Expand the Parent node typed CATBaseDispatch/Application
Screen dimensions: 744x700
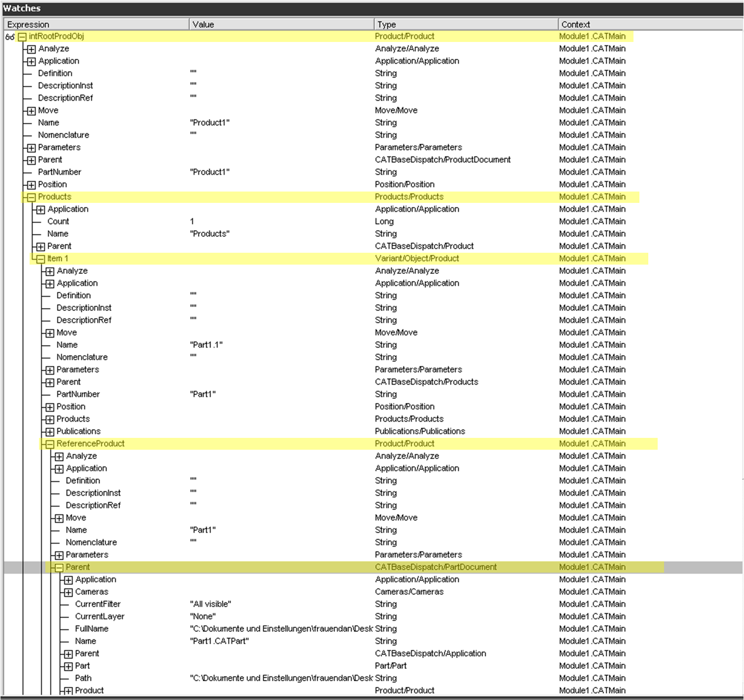coord(69,654)
